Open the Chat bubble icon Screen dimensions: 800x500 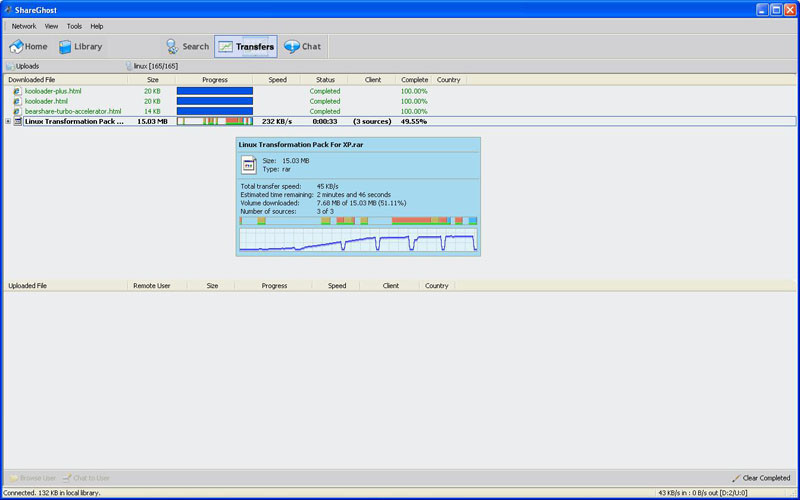(291, 46)
